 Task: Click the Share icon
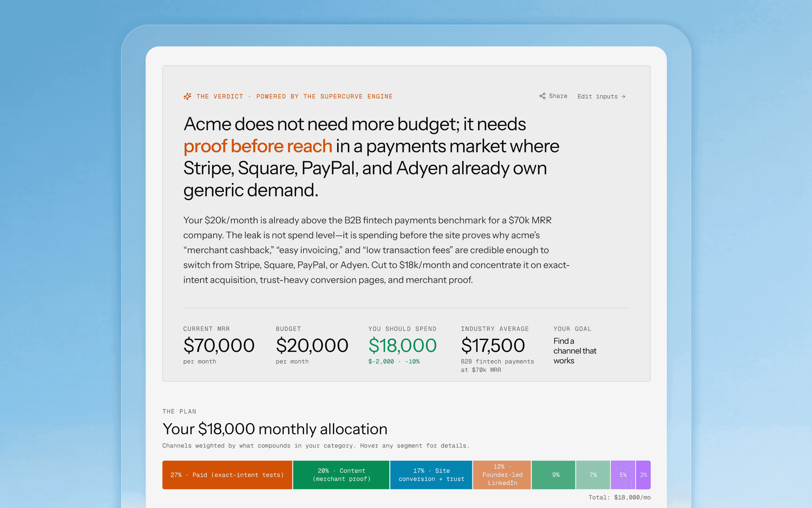point(542,96)
